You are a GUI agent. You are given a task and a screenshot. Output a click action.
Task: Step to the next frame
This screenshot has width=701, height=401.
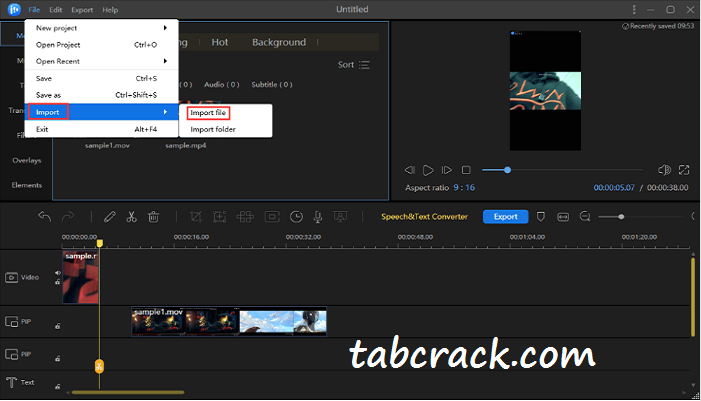(x=446, y=170)
